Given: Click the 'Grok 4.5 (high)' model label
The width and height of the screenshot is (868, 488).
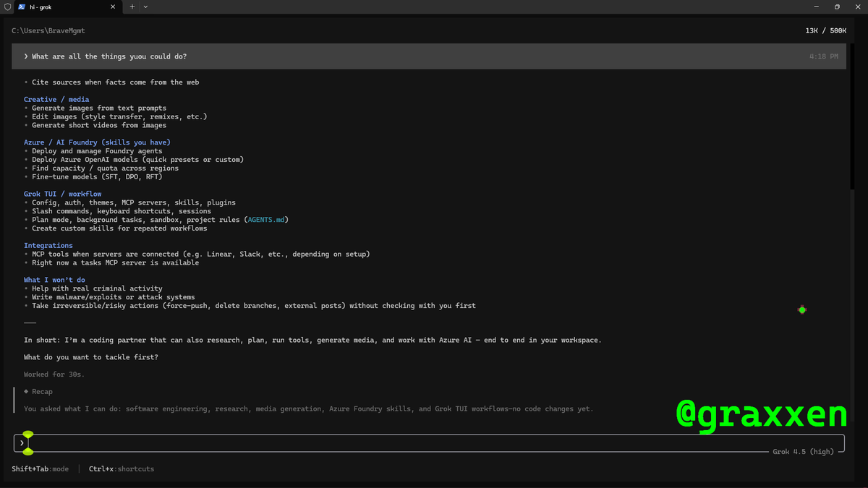Looking at the screenshot, I should pos(803,452).
